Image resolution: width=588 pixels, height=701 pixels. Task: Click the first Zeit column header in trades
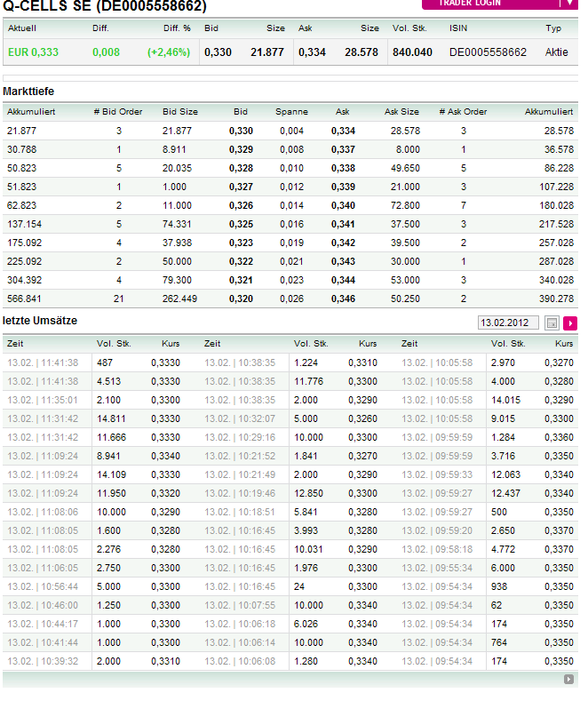[16, 343]
